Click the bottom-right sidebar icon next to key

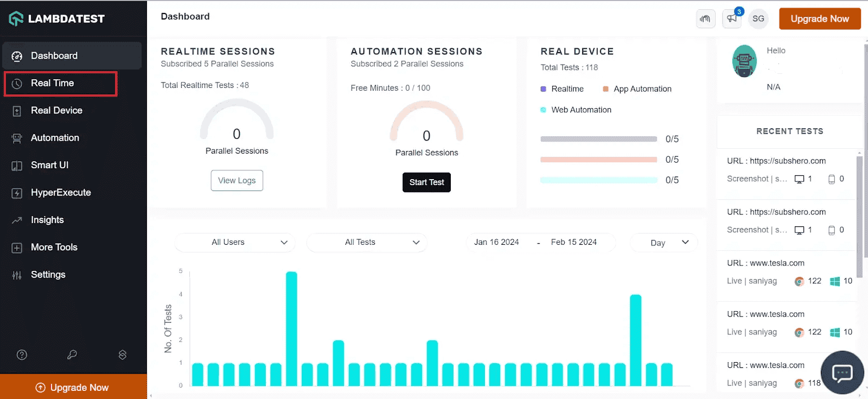tap(123, 355)
